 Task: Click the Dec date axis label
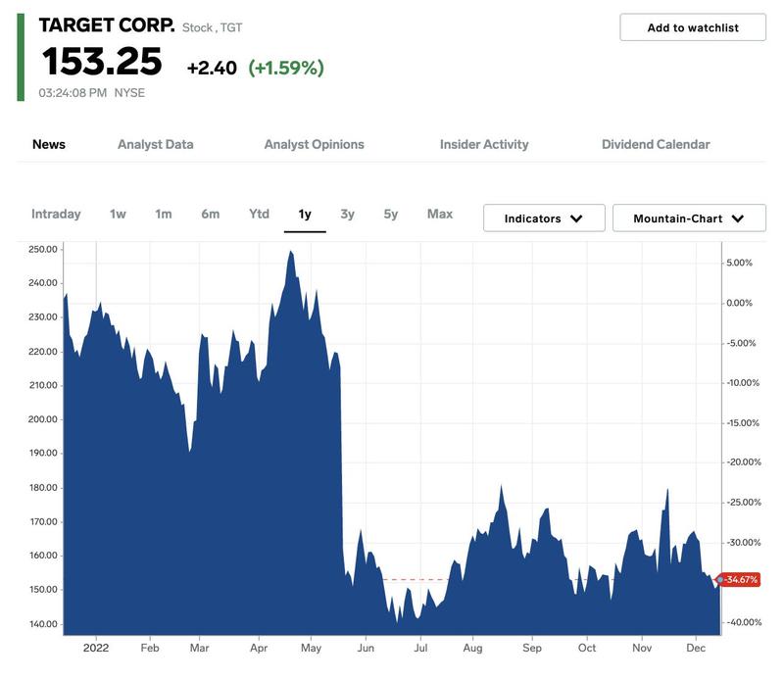pos(696,648)
